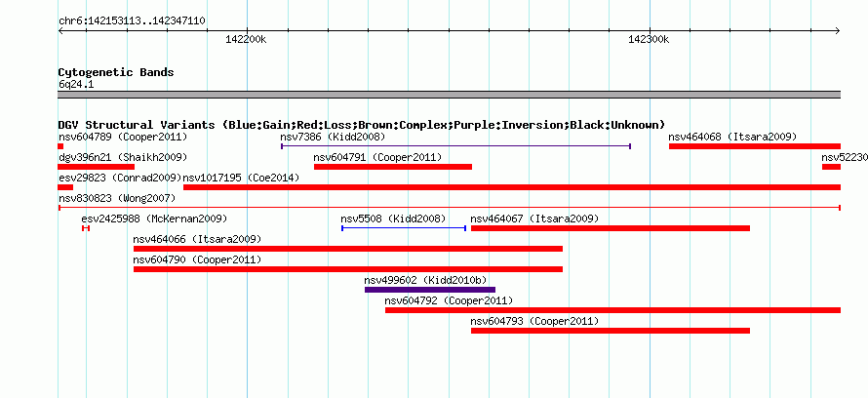Click the red bar under dgv396n21

pyautogui.click(x=96, y=167)
